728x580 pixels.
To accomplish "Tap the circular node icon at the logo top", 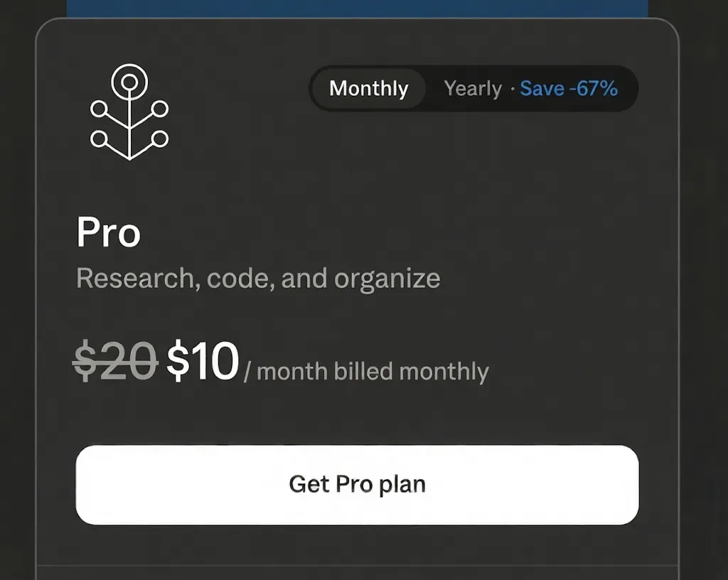I will coord(130,80).
